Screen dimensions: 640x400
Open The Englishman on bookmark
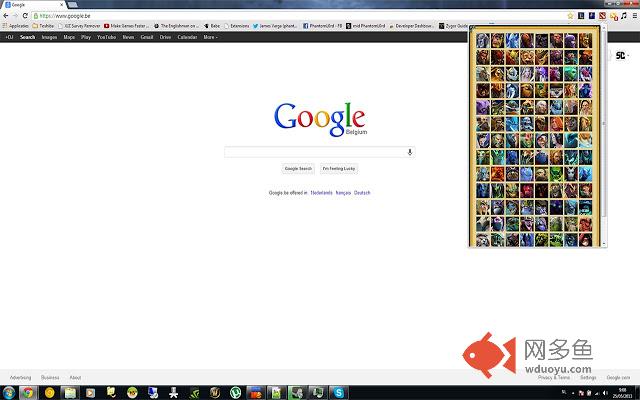[176, 26]
